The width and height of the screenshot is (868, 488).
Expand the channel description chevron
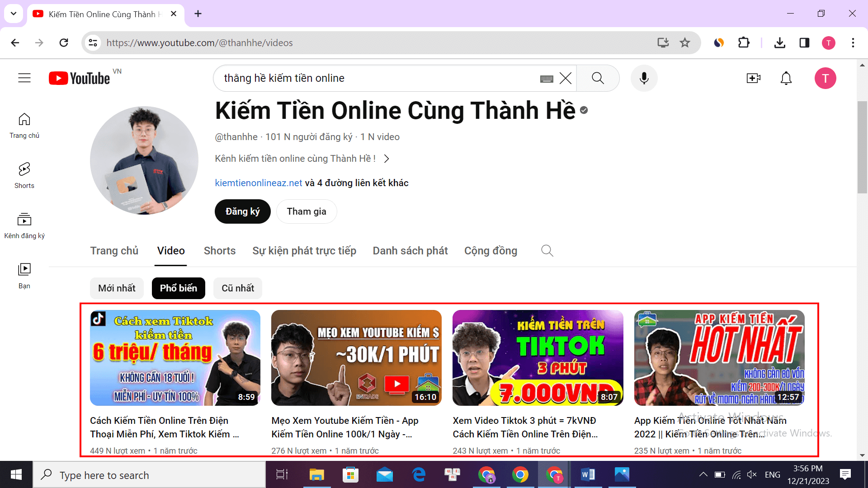click(x=387, y=159)
